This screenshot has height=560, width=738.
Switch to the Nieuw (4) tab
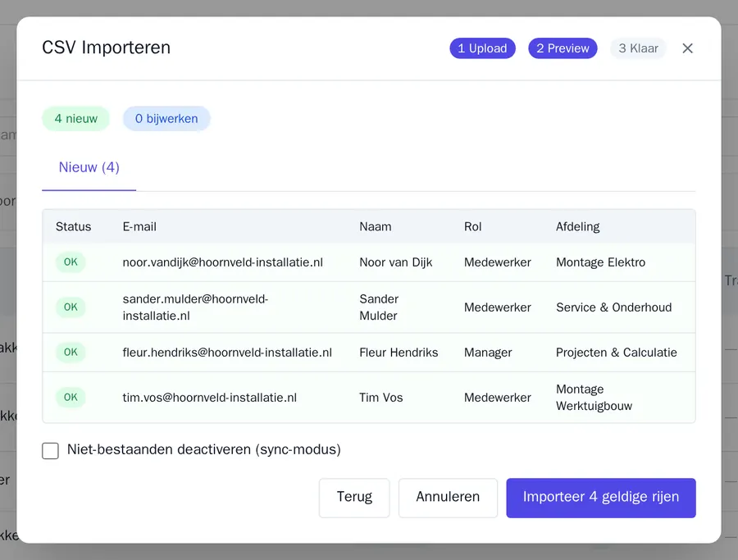89,167
